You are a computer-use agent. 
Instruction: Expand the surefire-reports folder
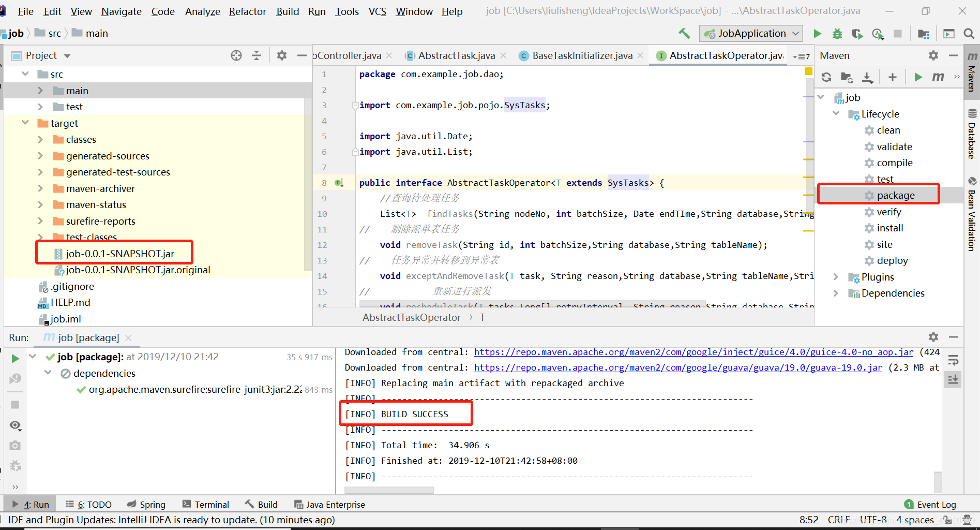pos(40,221)
